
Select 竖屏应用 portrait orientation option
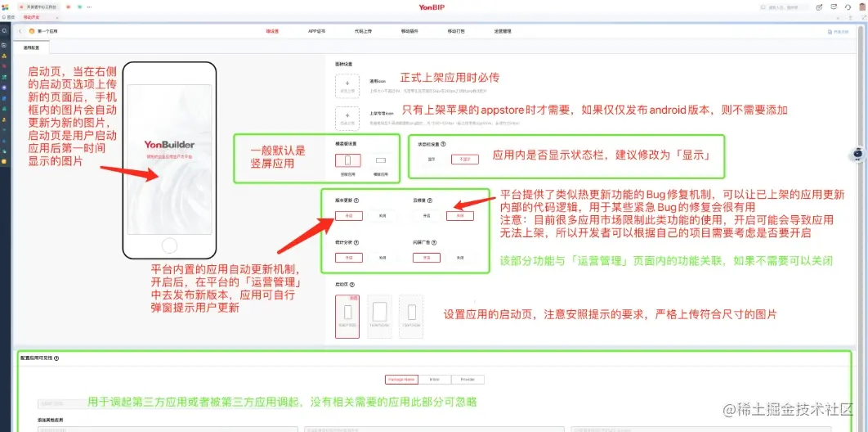(348, 160)
